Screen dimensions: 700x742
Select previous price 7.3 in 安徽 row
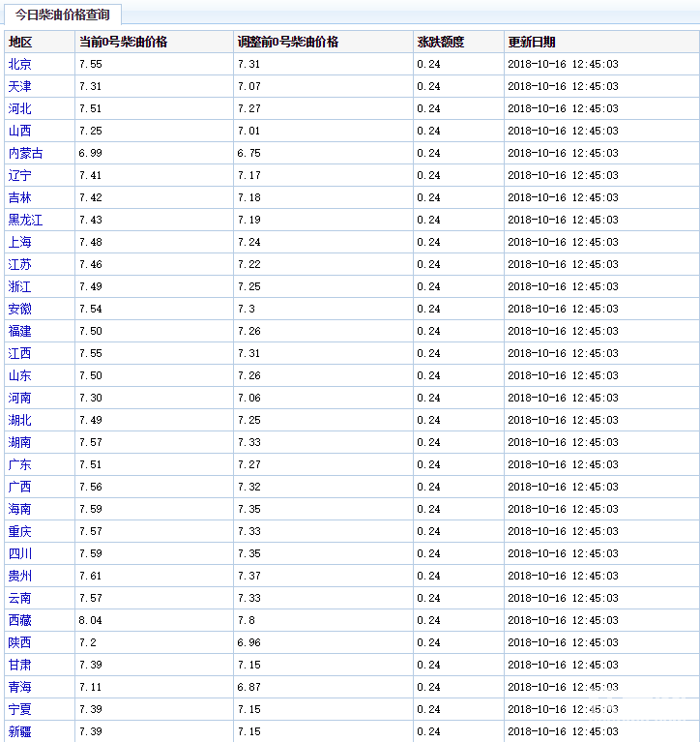tap(246, 309)
